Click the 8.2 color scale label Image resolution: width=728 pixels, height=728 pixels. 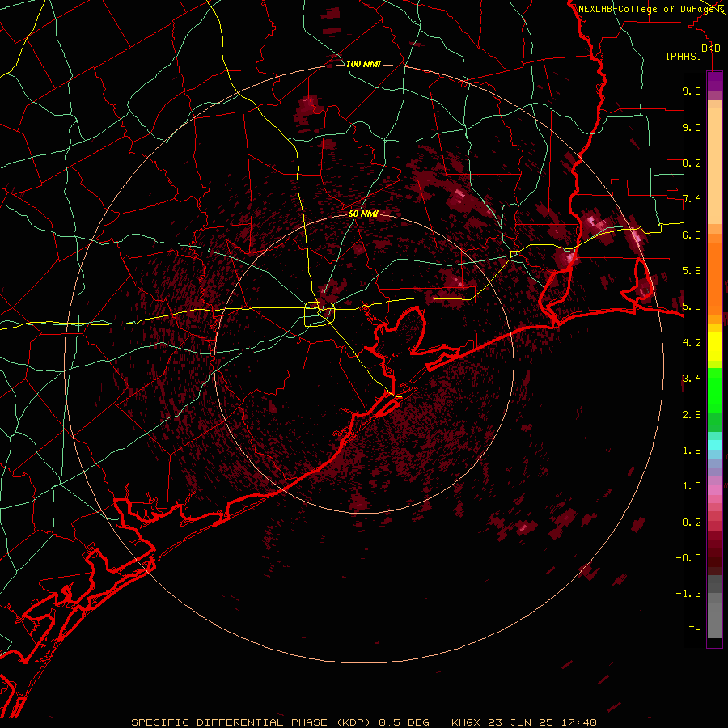tap(692, 163)
